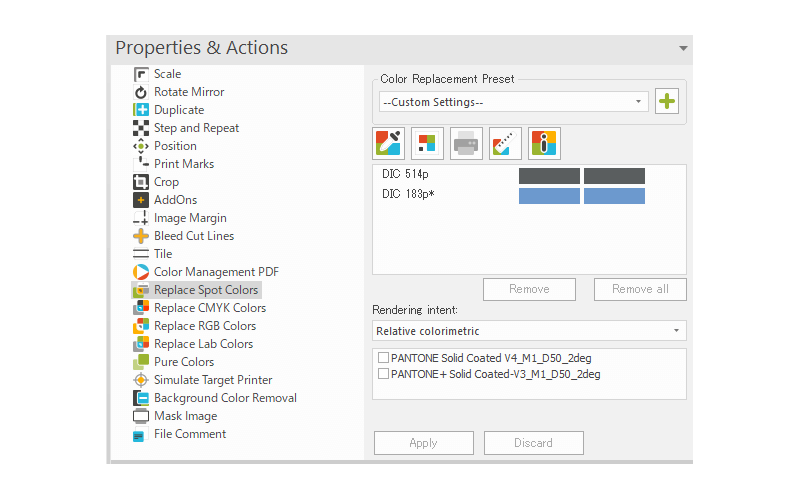The width and height of the screenshot is (800, 500).
Task: Click the Crop tool icon
Action: (141, 182)
